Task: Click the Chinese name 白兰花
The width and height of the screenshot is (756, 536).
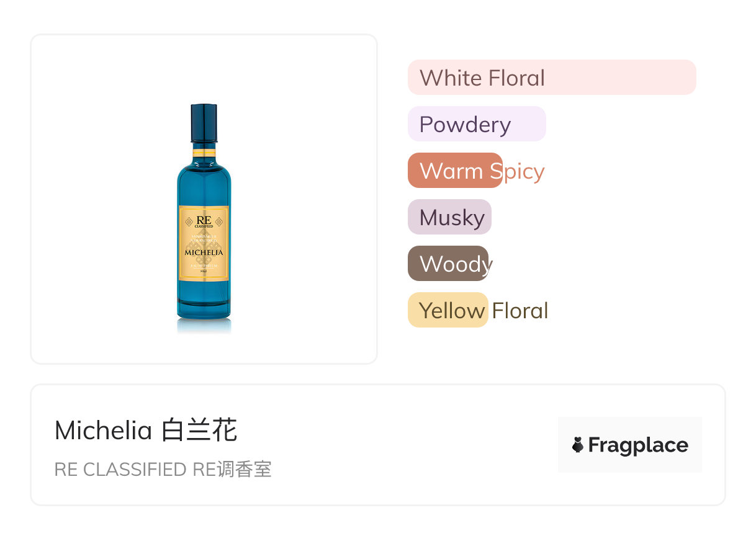Action: pyautogui.click(x=199, y=431)
